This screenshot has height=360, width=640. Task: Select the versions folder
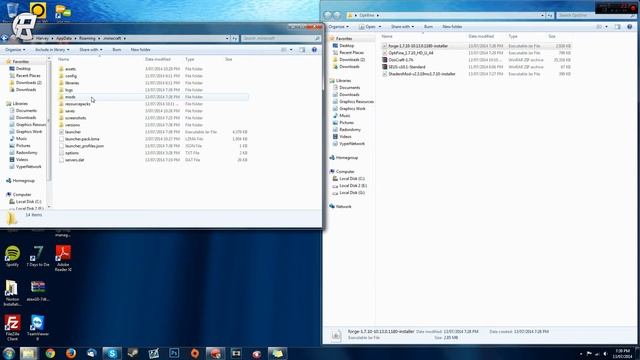(x=72, y=125)
